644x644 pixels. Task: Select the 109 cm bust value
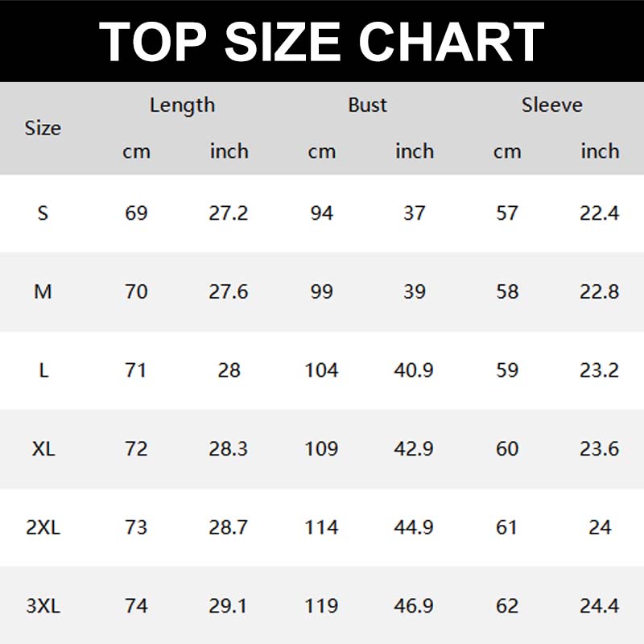pos(321,448)
